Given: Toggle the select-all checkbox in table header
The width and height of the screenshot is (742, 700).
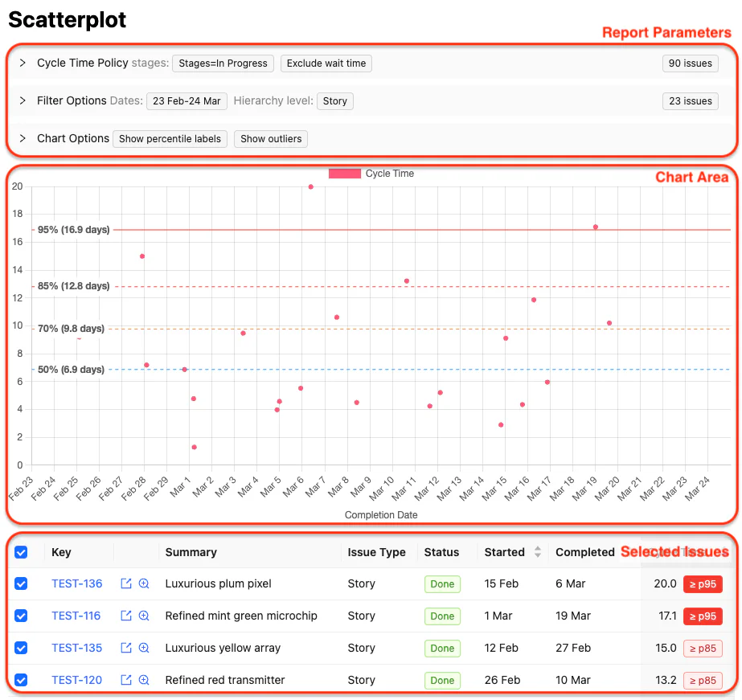Looking at the screenshot, I should 21,552.
